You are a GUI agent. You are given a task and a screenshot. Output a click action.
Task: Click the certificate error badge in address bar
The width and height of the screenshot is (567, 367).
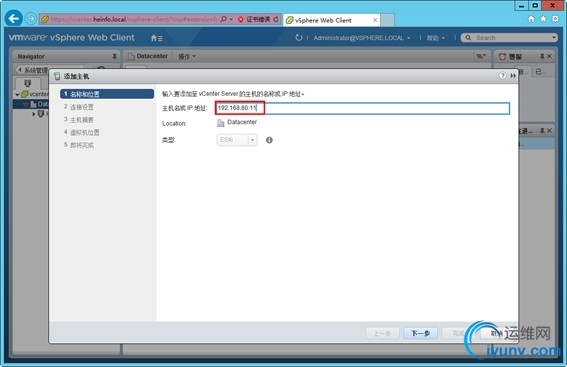[254, 19]
